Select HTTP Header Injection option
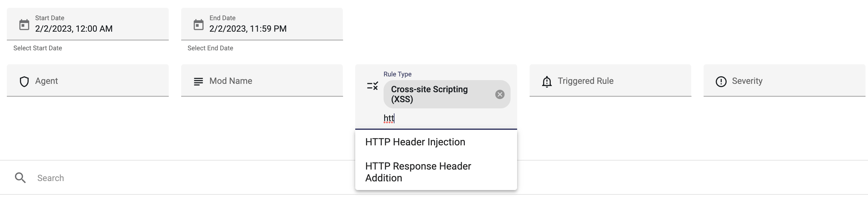 point(436,142)
